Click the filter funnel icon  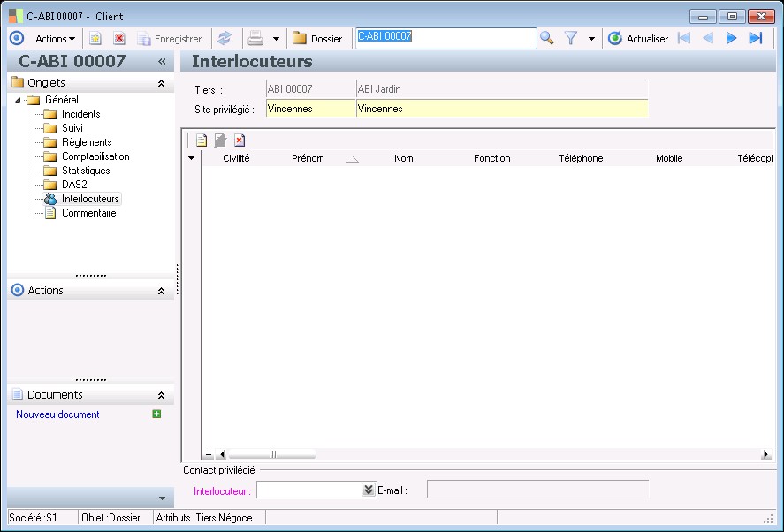tap(571, 38)
